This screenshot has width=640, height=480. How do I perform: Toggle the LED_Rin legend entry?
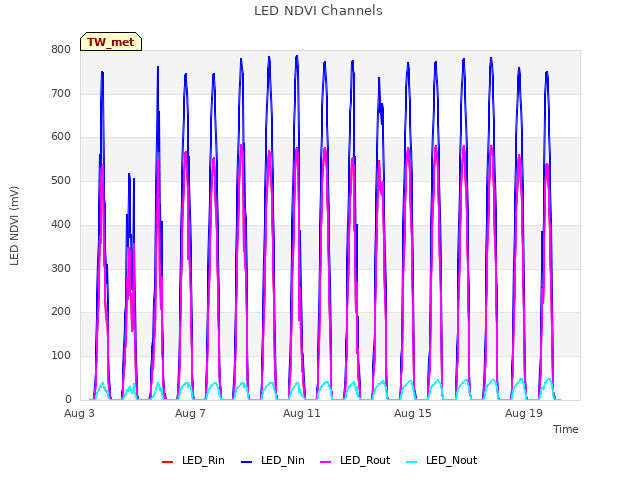(193, 460)
